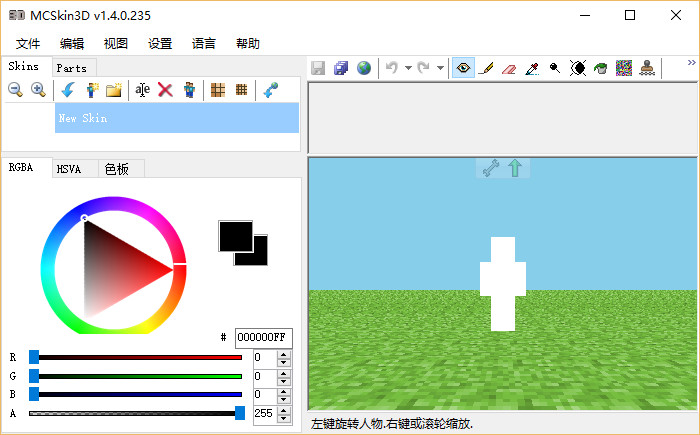
Task: Click the B blue channel slider
Action: click(135, 394)
